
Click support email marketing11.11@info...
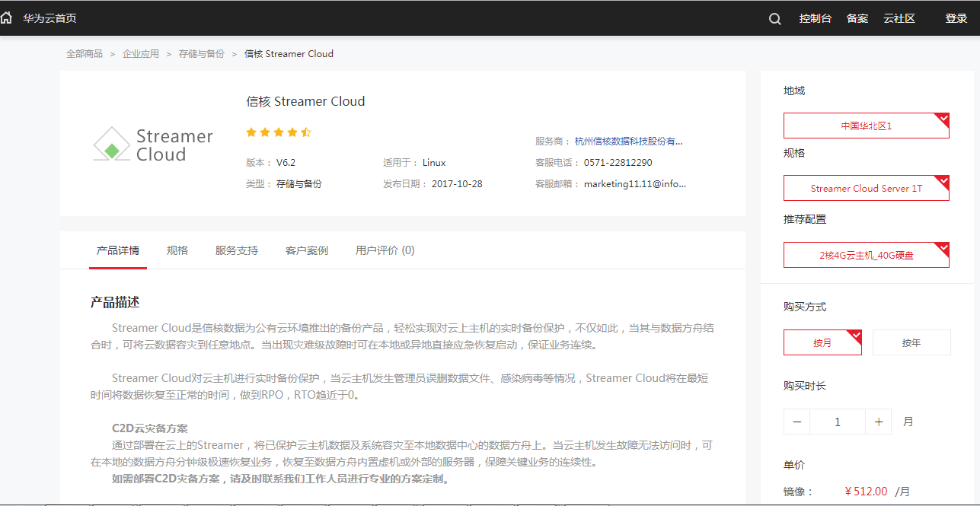[635, 184]
